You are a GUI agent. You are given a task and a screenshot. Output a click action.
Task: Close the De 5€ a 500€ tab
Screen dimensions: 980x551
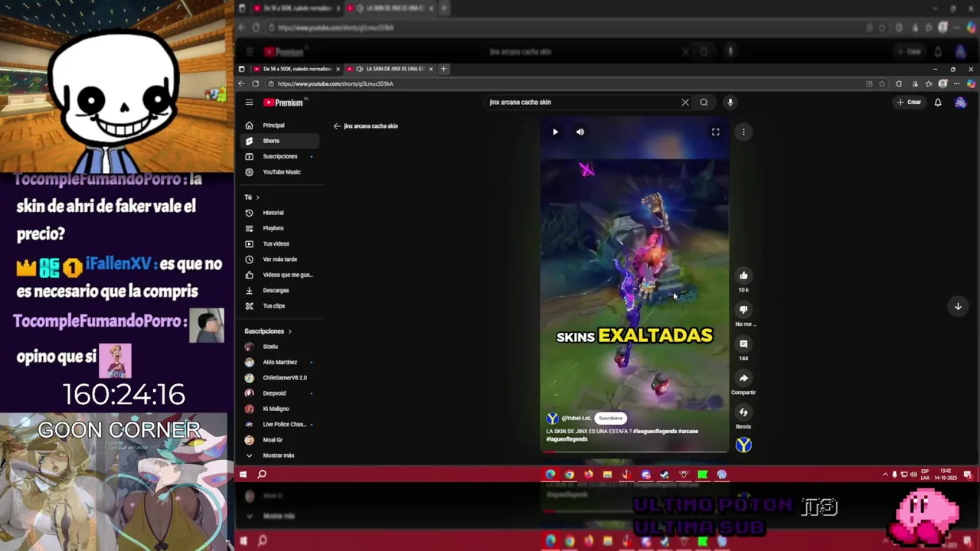coord(338,69)
